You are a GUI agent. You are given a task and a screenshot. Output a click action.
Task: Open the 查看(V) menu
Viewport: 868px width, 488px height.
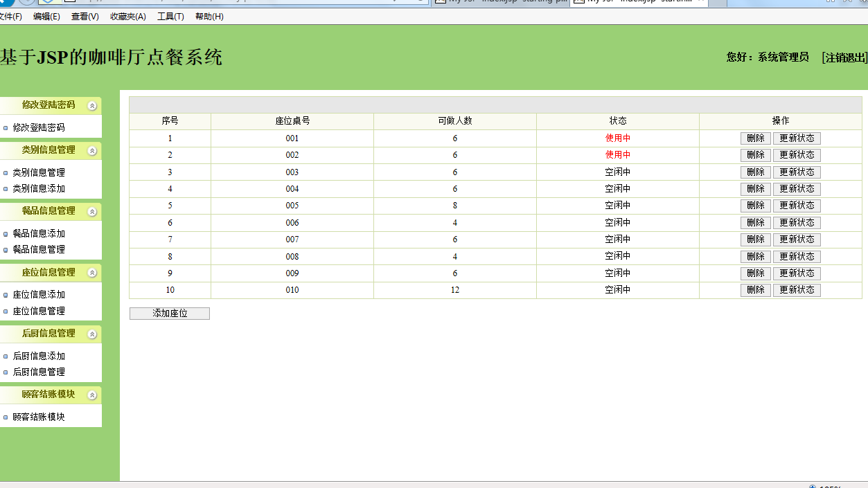click(85, 17)
